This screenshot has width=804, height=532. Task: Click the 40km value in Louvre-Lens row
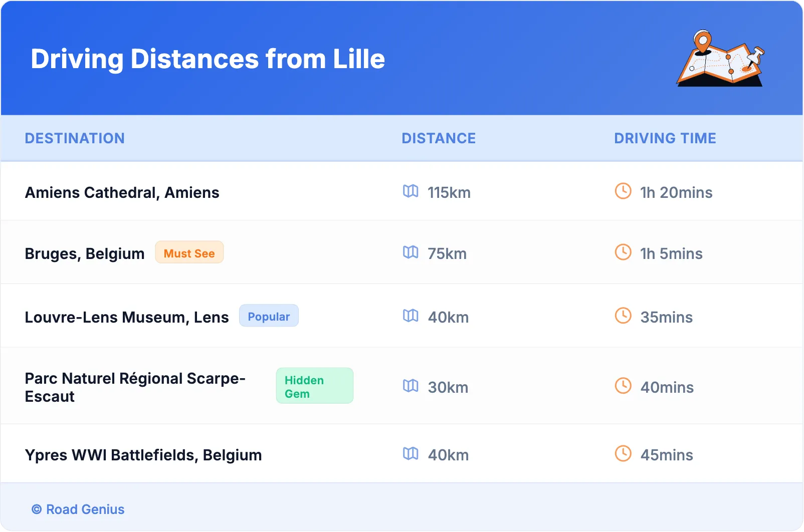449,318
